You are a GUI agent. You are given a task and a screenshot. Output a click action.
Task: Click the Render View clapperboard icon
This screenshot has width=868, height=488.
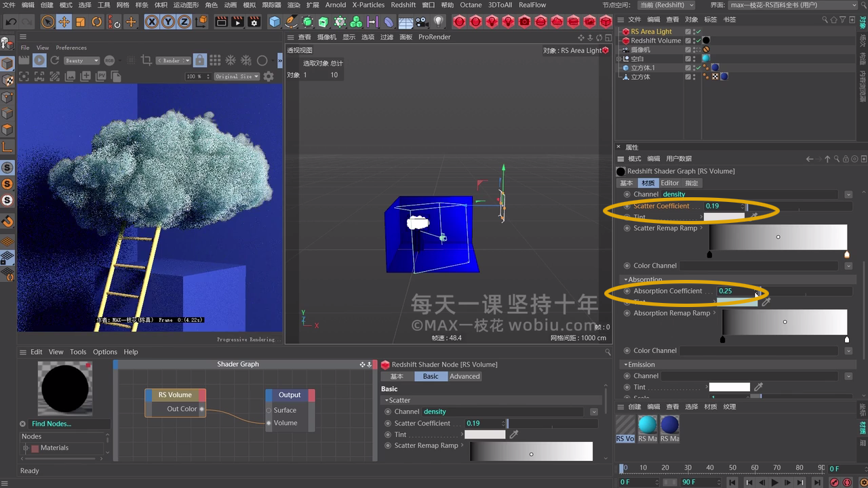point(221,22)
